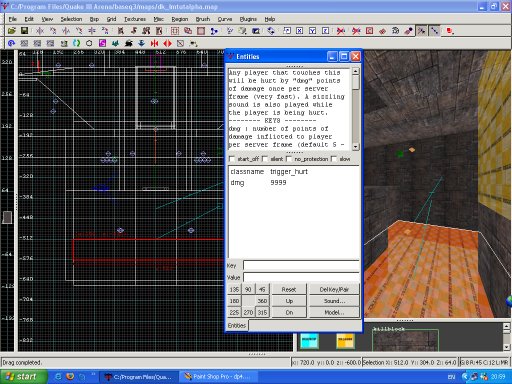The width and height of the screenshot is (512, 384).
Task: Click the scale-lock X icon
Action: [x=300, y=31]
